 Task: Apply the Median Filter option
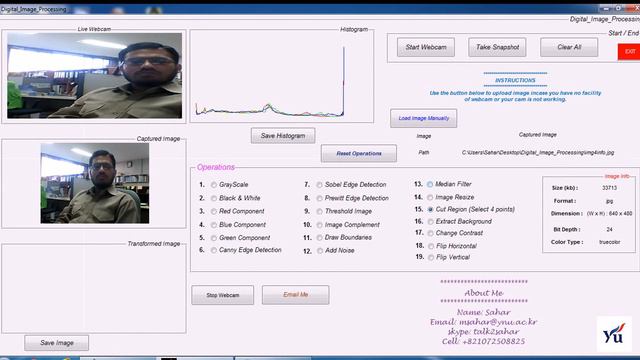coord(430,184)
